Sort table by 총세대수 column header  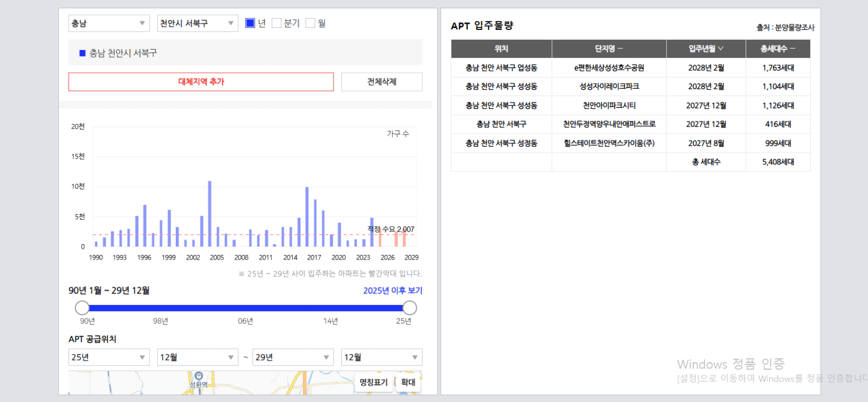(x=778, y=49)
